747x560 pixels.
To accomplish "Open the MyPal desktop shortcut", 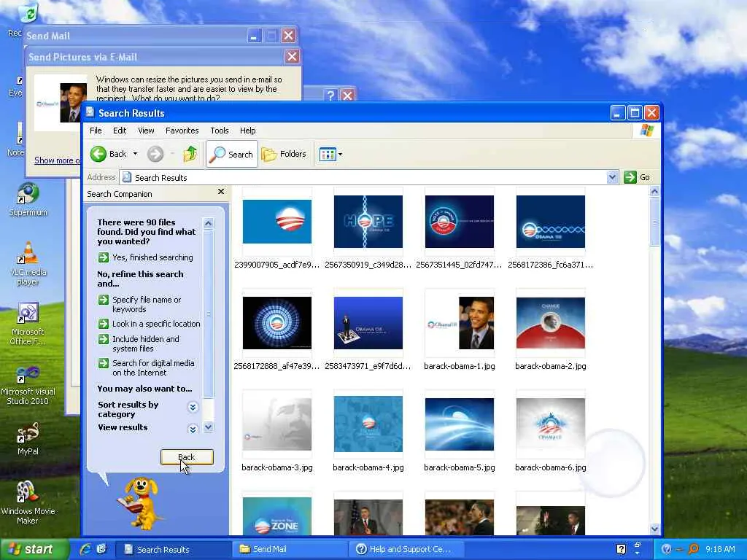I will click(x=28, y=439).
